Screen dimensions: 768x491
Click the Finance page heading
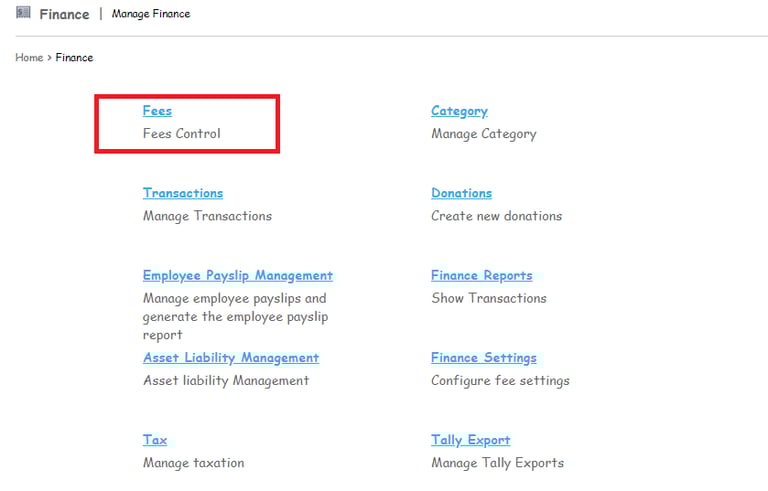pyautogui.click(x=64, y=14)
